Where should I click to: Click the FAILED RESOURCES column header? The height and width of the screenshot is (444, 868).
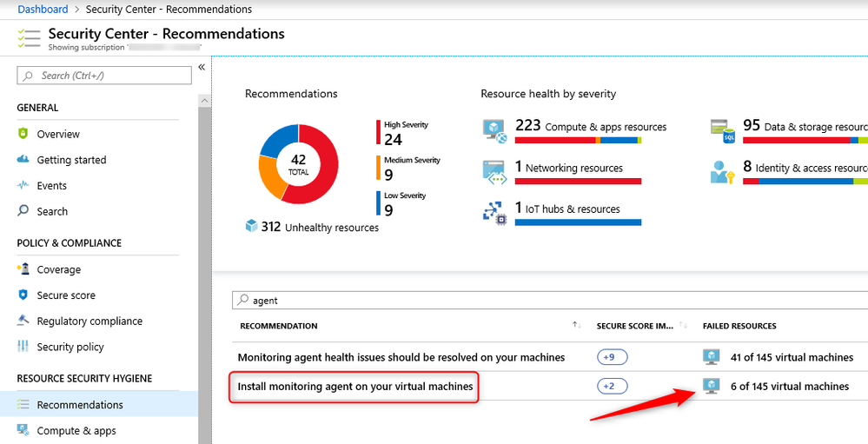(739, 326)
